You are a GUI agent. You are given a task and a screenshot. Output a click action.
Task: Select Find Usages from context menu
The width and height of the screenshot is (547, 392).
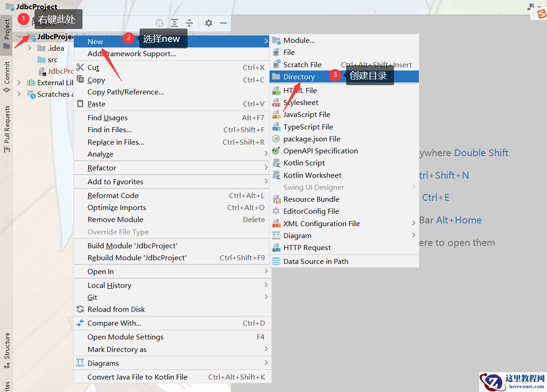pos(172,117)
